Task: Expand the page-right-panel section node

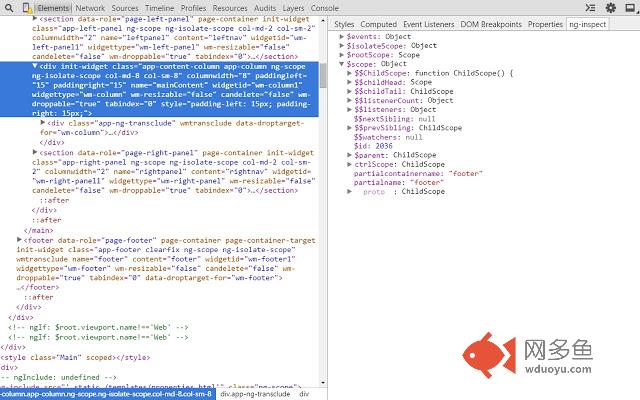Action: pyautogui.click(x=35, y=152)
